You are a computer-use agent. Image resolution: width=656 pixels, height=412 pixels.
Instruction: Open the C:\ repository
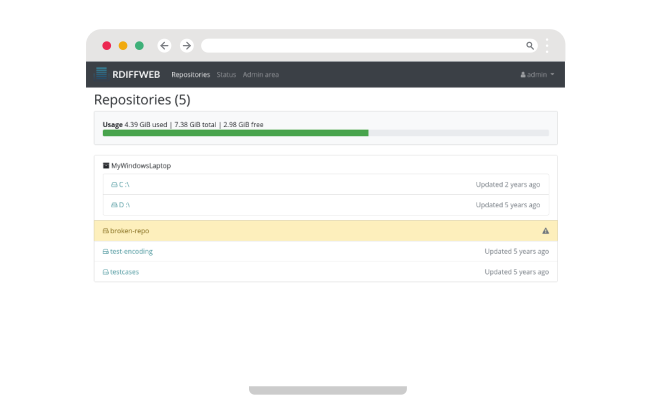pyautogui.click(x=124, y=185)
